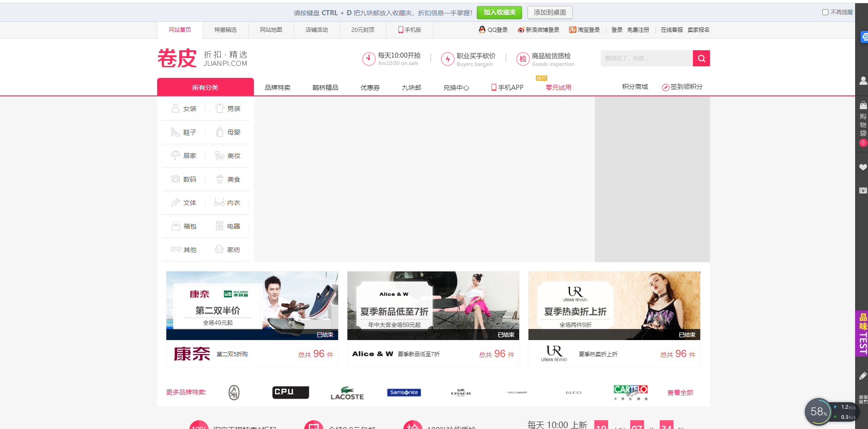Click the ASH brand logo
Viewport: 868px width, 429px height.
click(x=234, y=393)
